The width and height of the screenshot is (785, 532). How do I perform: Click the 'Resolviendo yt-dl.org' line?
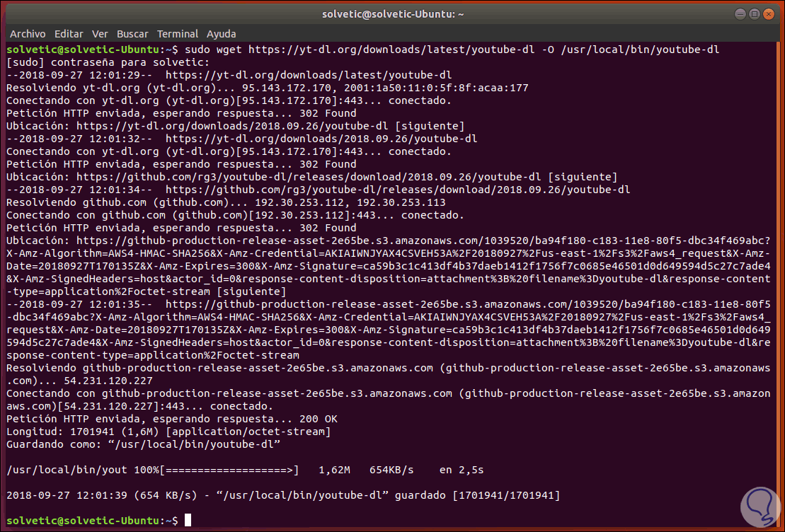point(268,88)
